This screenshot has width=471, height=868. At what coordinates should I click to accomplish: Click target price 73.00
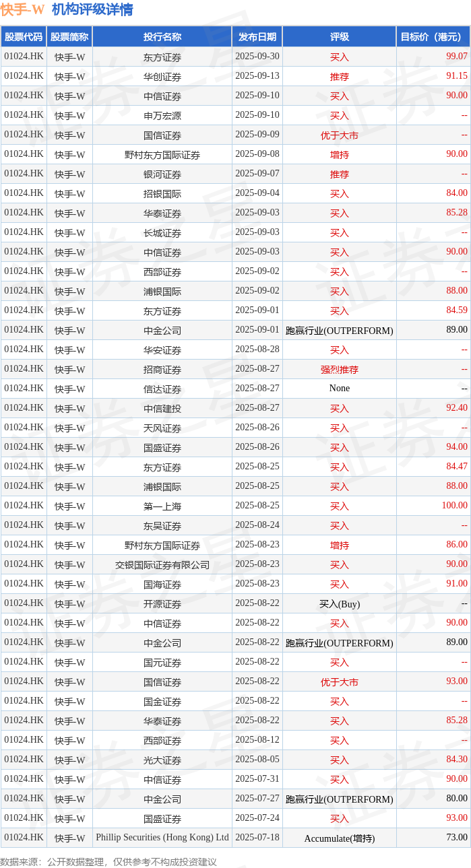pyautogui.click(x=457, y=838)
